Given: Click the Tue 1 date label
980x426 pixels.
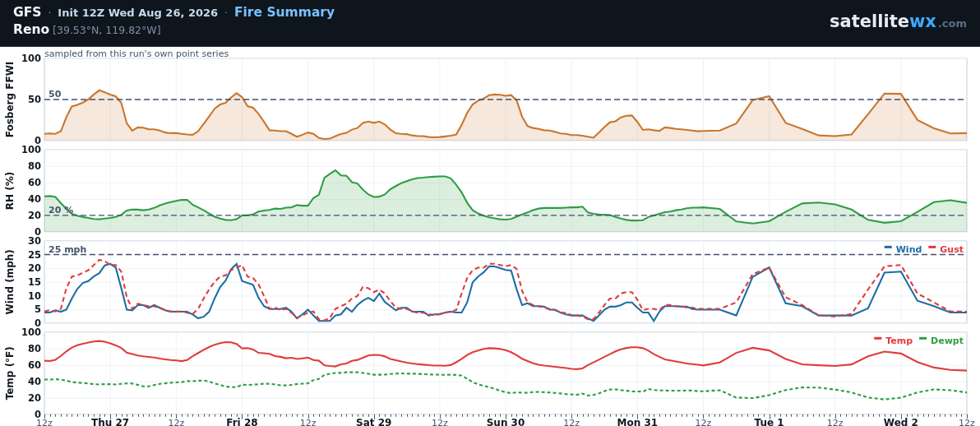Looking at the screenshot, I should pos(769,422).
